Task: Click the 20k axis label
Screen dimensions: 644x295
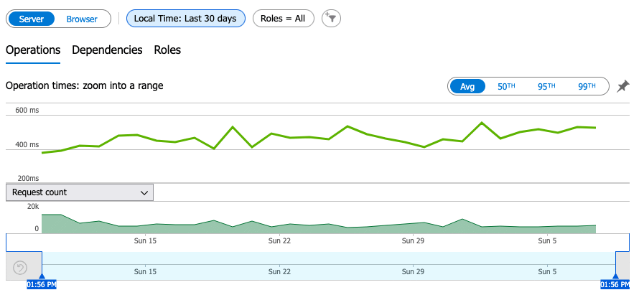Action: 33,206
